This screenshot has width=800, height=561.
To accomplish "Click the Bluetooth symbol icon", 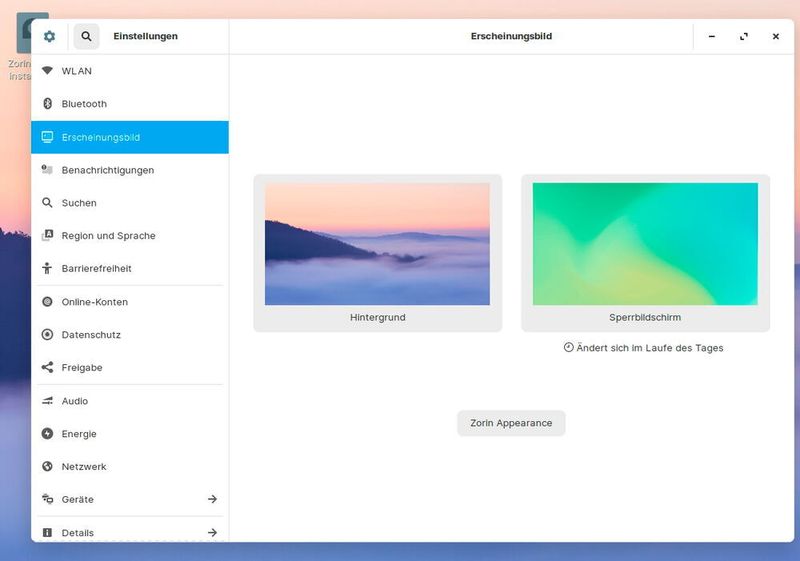I will (47, 104).
